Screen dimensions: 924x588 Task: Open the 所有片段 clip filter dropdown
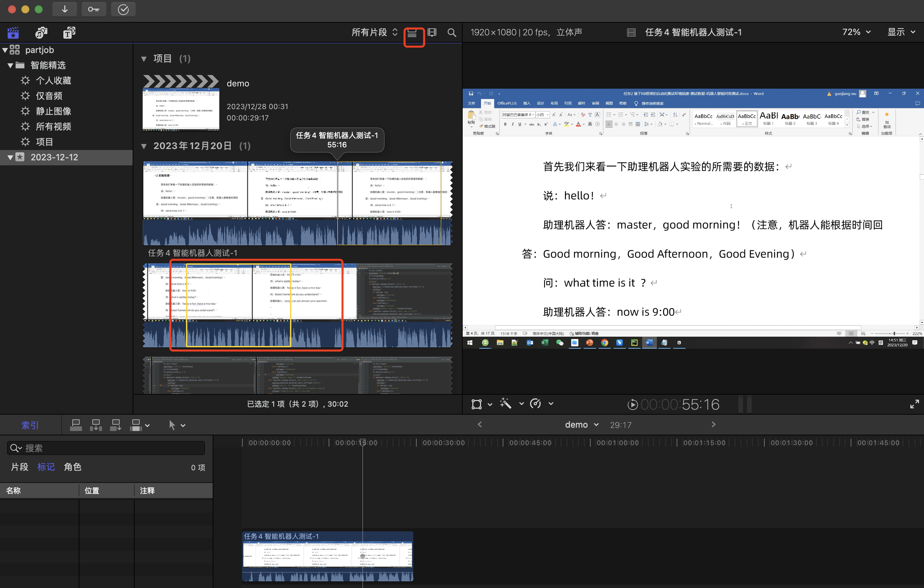pyautogui.click(x=374, y=32)
